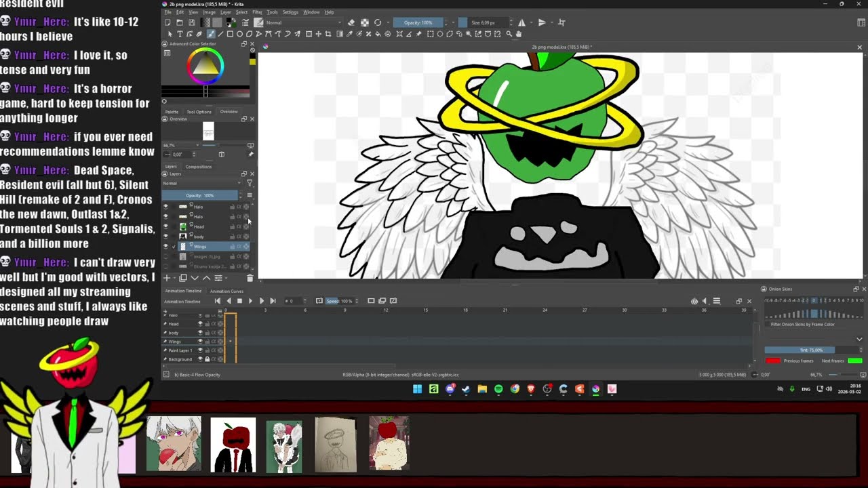Hide the Head layer

(x=165, y=226)
